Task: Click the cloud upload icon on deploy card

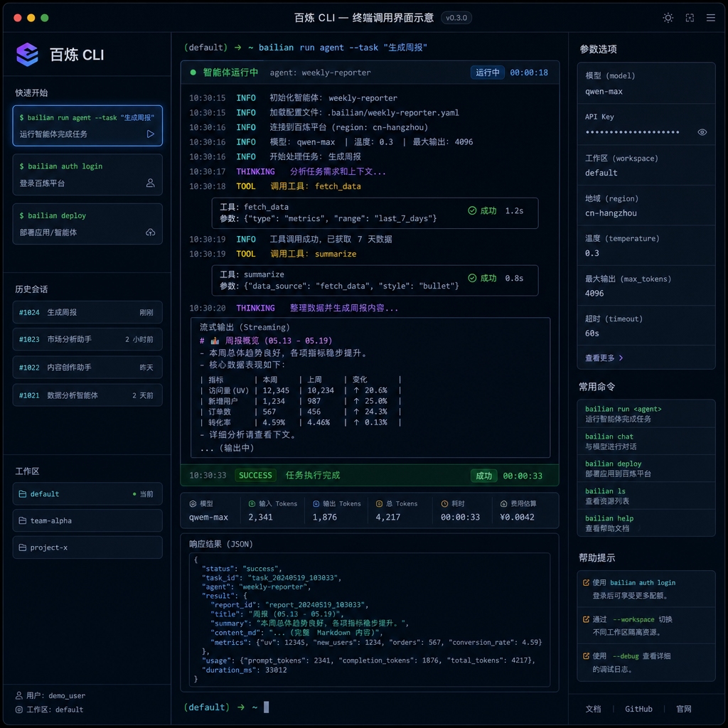Action: click(x=151, y=232)
